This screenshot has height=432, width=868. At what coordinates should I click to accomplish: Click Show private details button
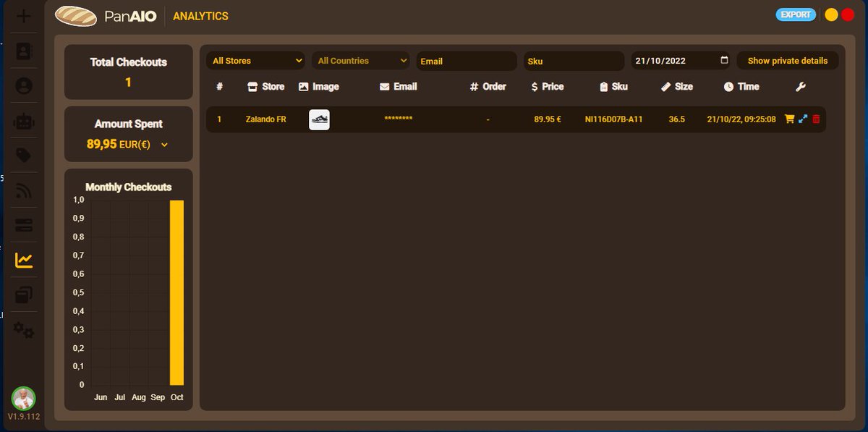tap(788, 61)
